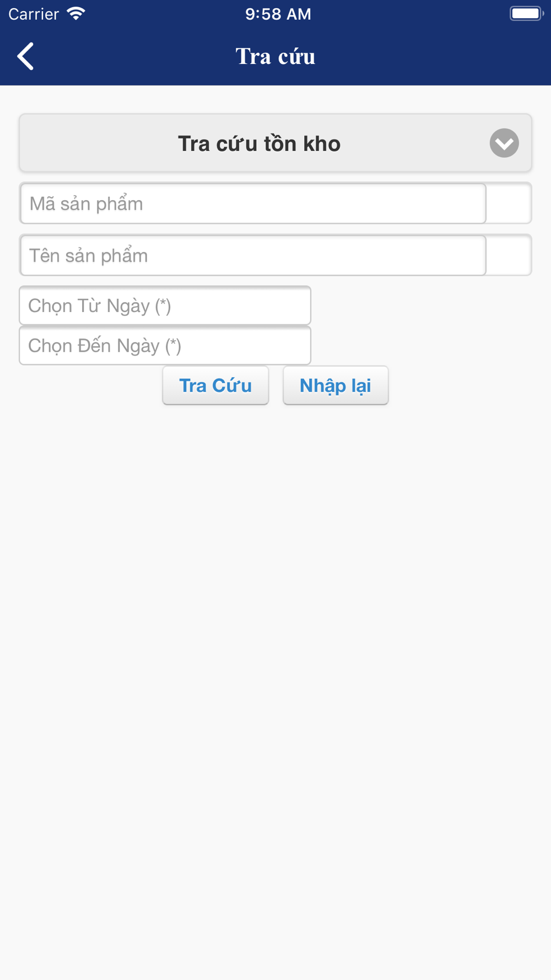Viewport: 551px width, 980px height.
Task: Tap the battery indicator icon
Action: tap(526, 14)
